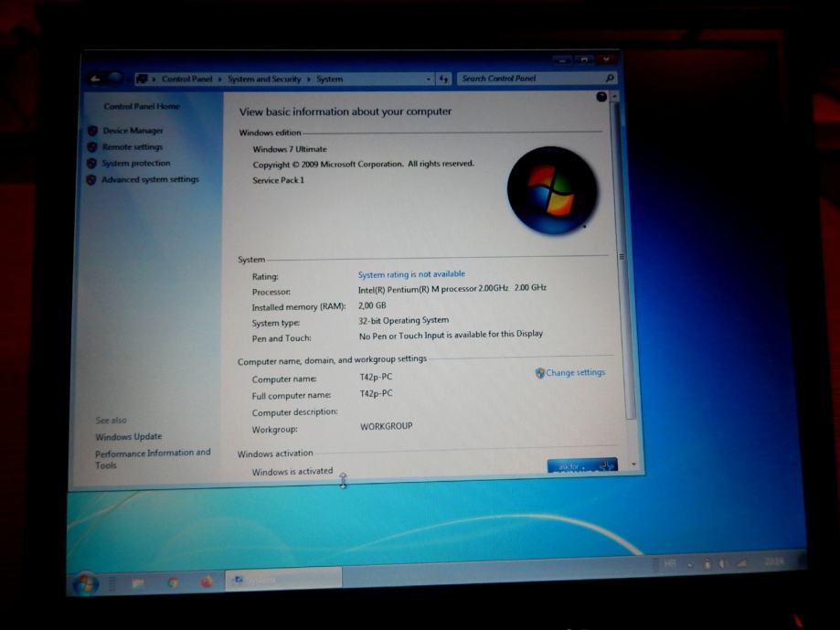Expand the breadcrumb arrow before Control Panel

pyautogui.click(x=154, y=80)
